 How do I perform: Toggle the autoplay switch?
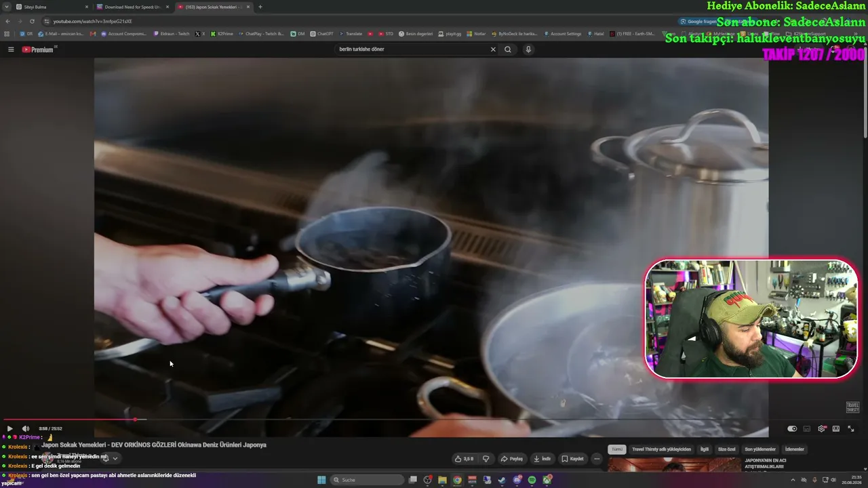tap(792, 428)
